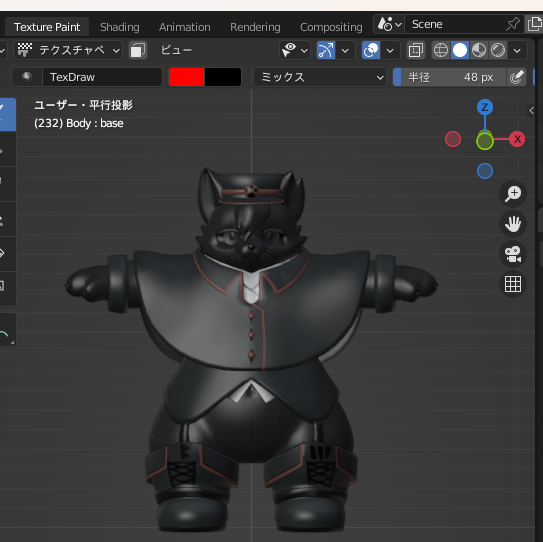Switch to solid viewport shading
Image resolution: width=543 pixels, height=542 pixels.
[x=460, y=50]
